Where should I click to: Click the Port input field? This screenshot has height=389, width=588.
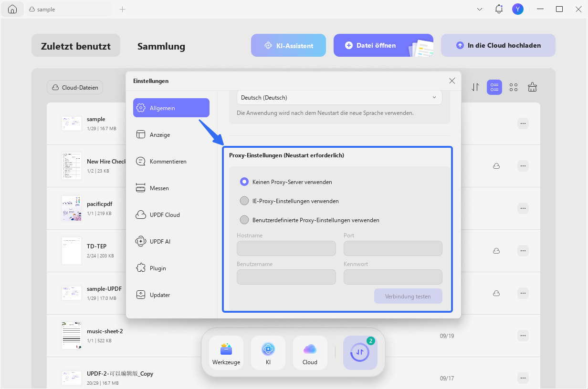click(393, 248)
